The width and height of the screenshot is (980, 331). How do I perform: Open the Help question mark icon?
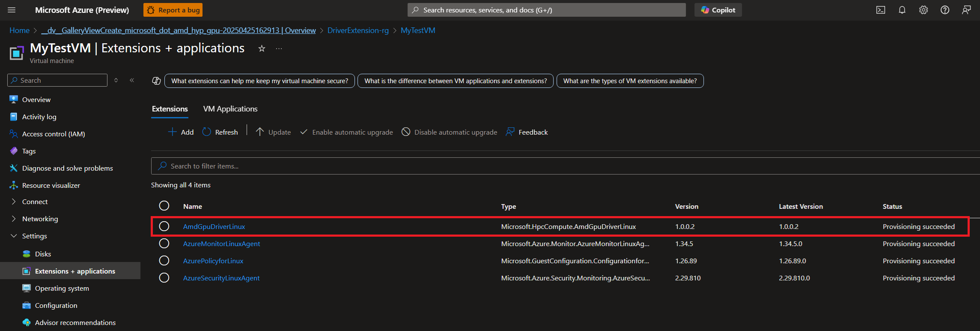point(945,10)
